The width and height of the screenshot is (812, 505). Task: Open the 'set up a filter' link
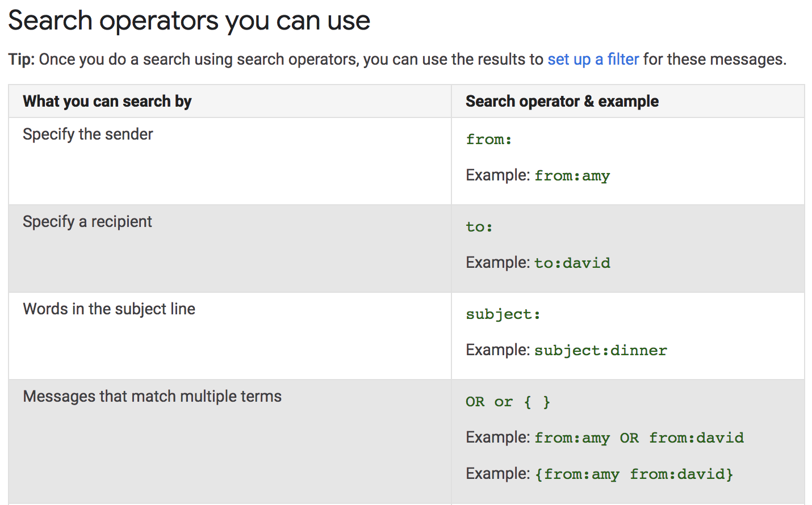pos(593,60)
